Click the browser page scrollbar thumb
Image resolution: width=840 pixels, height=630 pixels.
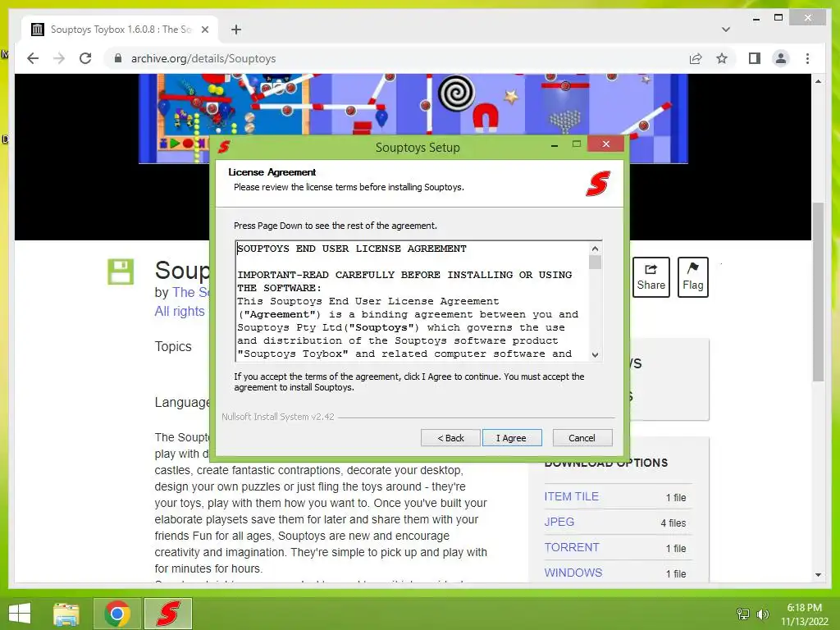pyautogui.click(x=818, y=292)
